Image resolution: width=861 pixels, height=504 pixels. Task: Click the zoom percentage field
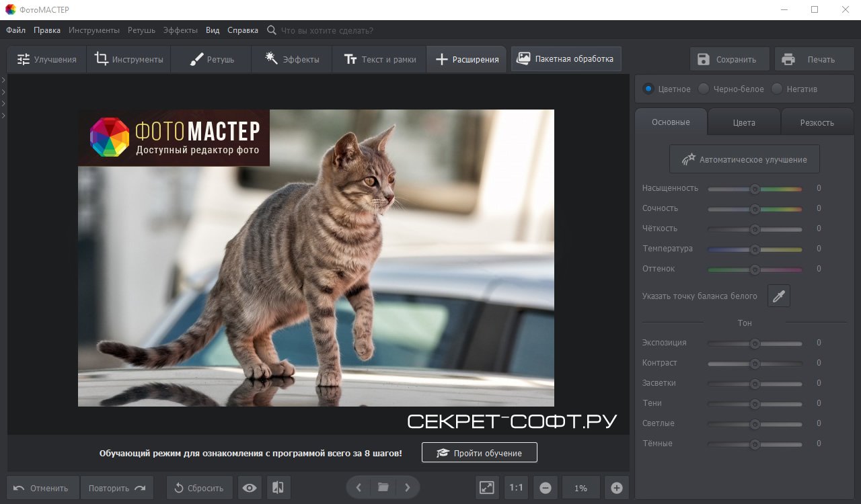pos(581,488)
